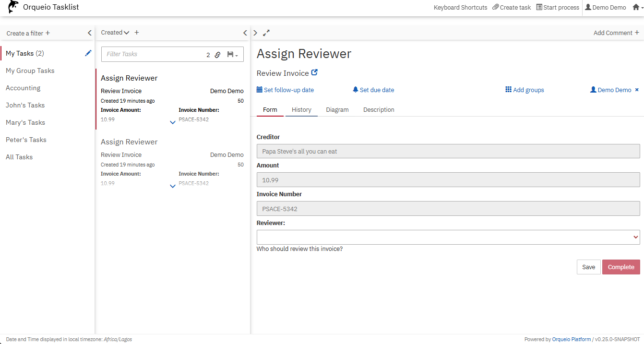The height and width of the screenshot is (344, 644).
Task: Open the Accounting filter
Action: tap(23, 88)
